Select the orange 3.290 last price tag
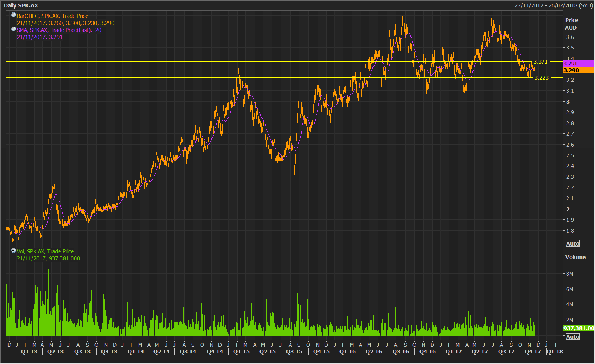Image resolution: width=595 pixels, height=364 pixels. click(x=579, y=70)
